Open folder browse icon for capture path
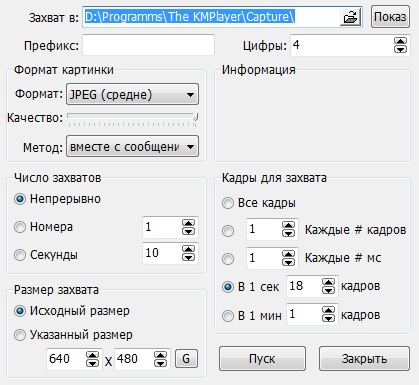This screenshot has height=385, width=419. (x=350, y=17)
